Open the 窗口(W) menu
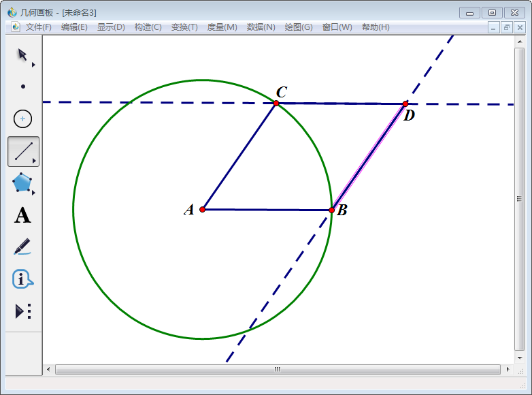 click(337, 27)
